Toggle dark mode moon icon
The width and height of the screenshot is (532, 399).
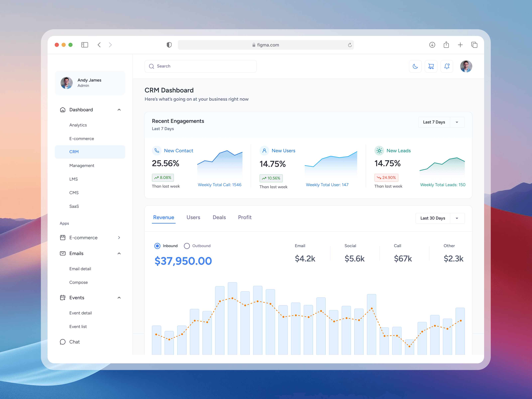[x=415, y=66]
